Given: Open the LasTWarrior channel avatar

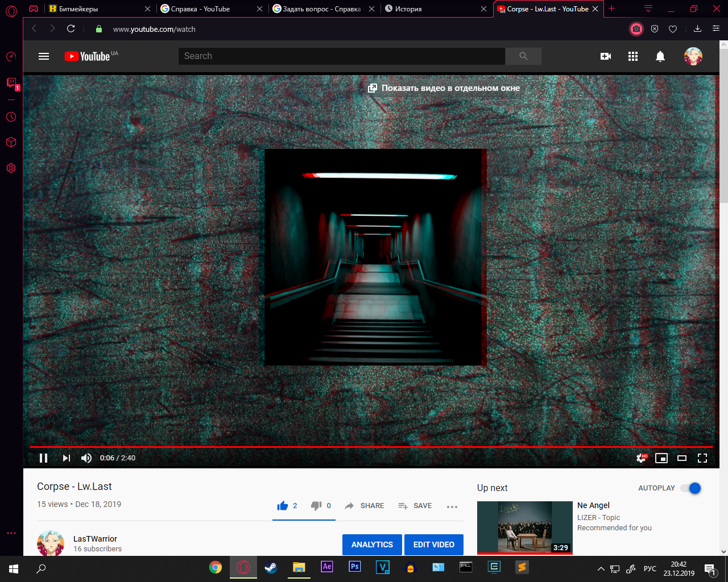Looking at the screenshot, I should (x=51, y=544).
